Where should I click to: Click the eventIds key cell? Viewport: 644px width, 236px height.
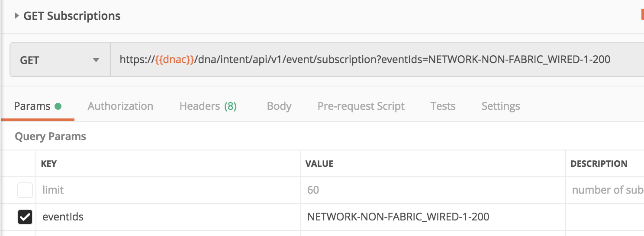(x=168, y=217)
